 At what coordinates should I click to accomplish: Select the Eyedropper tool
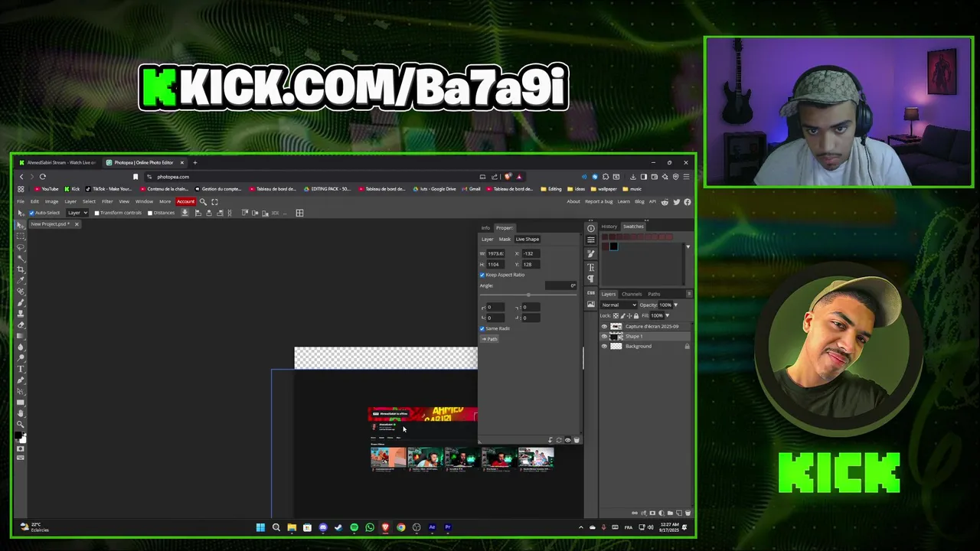21,281
